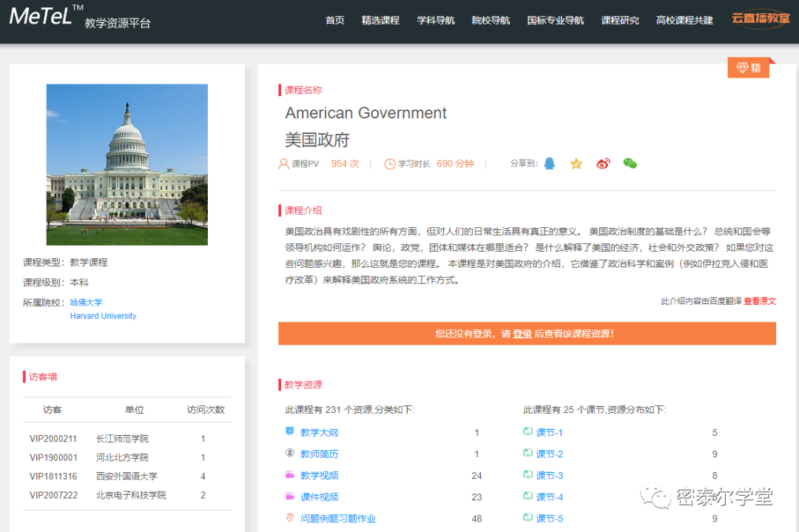Click the 课件视频 camera icon

(290, 496)
